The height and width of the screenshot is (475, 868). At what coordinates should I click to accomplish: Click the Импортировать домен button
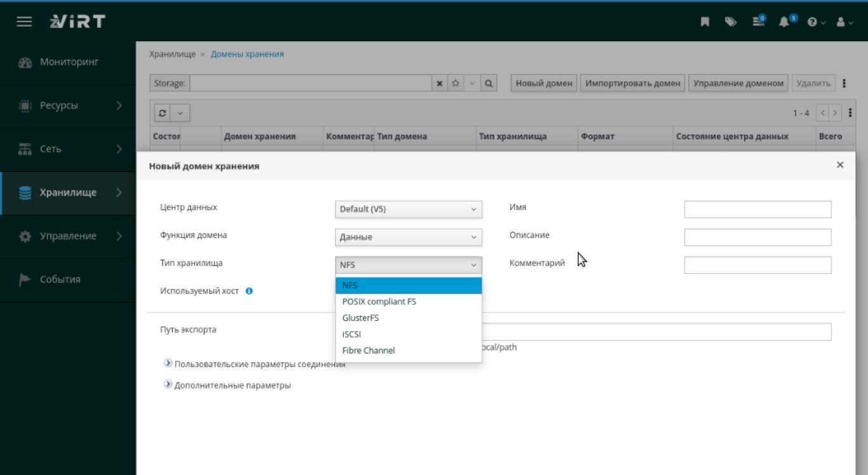click(632, 83)
